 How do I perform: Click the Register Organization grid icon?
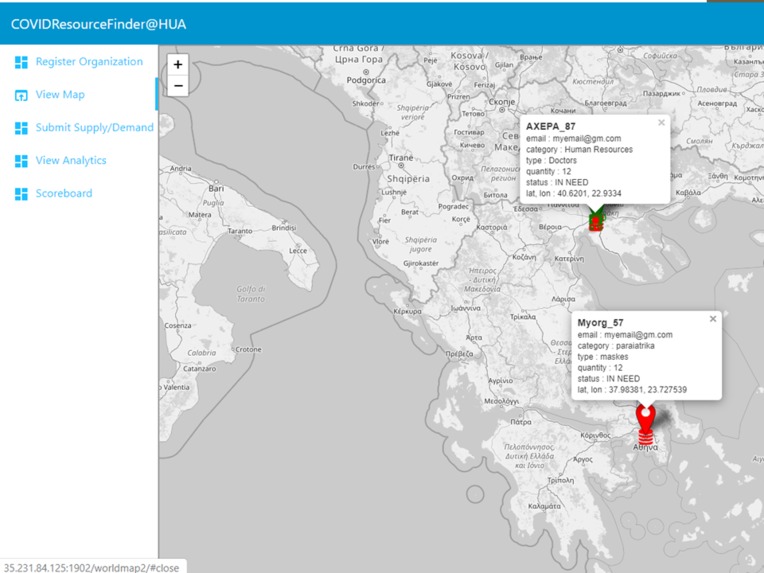21,62
